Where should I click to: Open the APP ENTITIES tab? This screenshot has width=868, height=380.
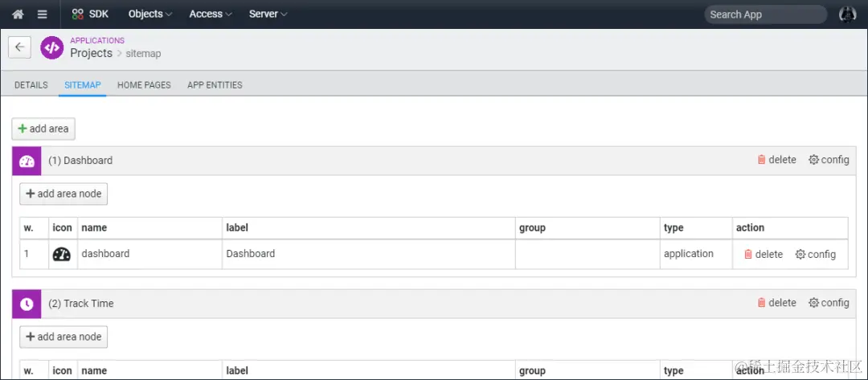pyautogui.click(x=215, y=85)
